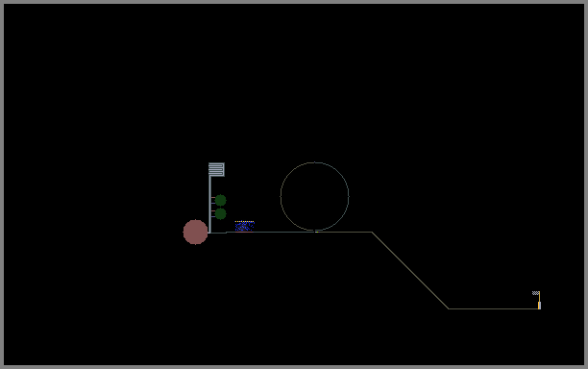Click the upper green spiky circle
The width and height of the screenshot is (588, 369).
221,200
